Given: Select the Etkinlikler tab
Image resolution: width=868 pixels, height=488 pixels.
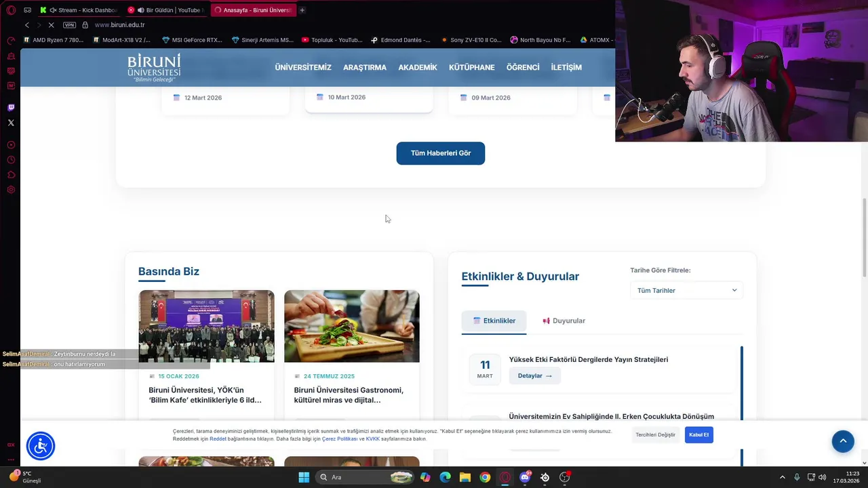Looking at the screenshot, I should point(494,321).
